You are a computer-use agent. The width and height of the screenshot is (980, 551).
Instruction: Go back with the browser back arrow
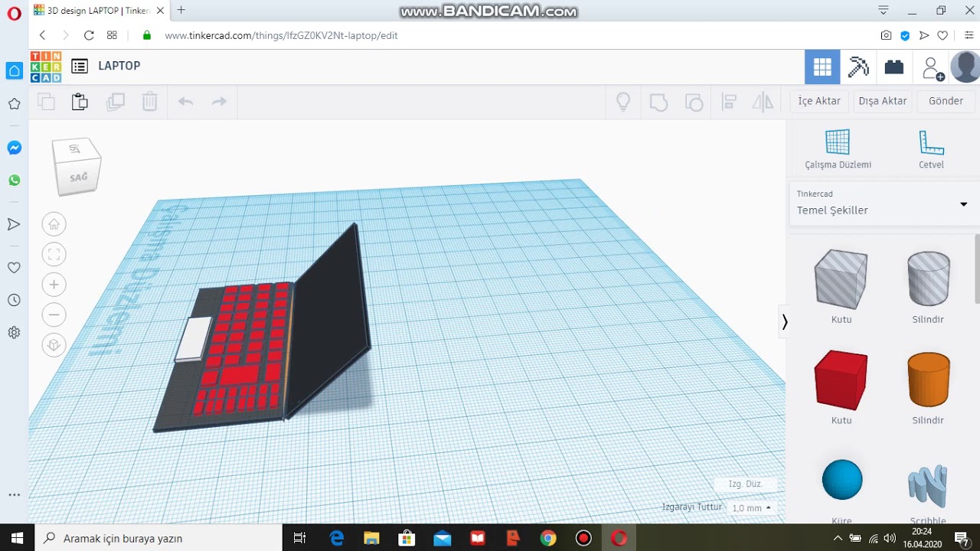coord(42,35)
